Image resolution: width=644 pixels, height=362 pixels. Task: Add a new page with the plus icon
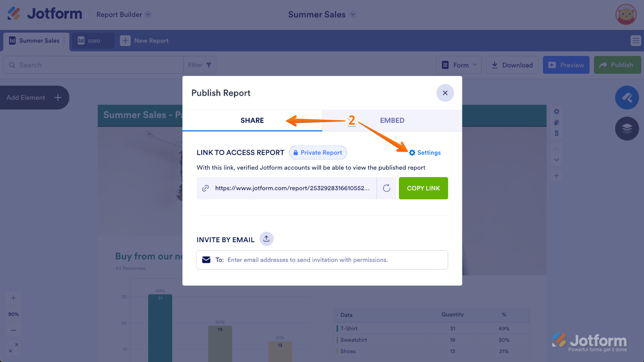point(556,175)
